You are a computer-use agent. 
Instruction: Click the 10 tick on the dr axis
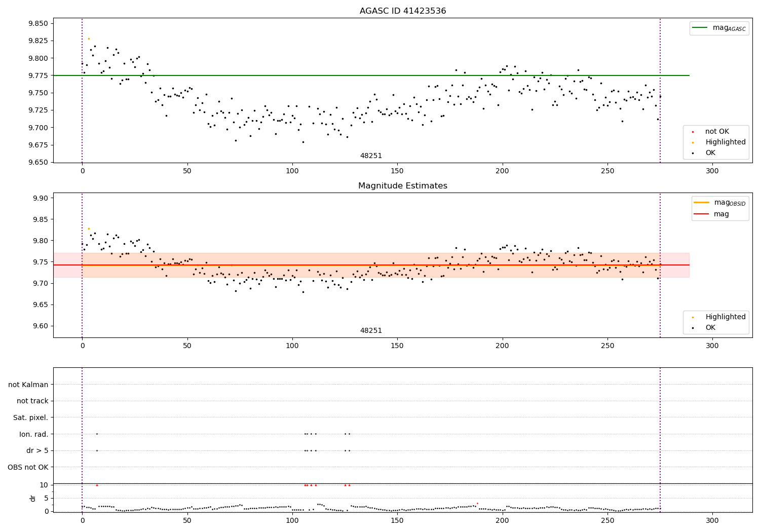[x=44, y=485]
